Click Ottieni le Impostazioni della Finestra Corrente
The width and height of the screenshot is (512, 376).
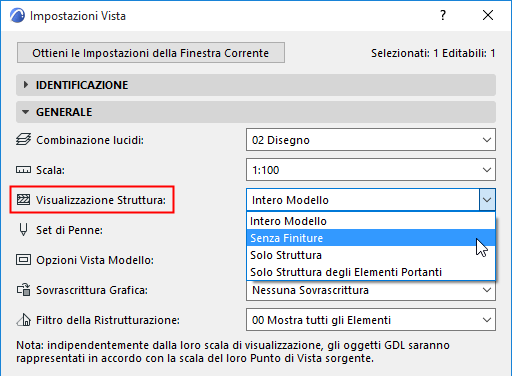pos(151,53)
